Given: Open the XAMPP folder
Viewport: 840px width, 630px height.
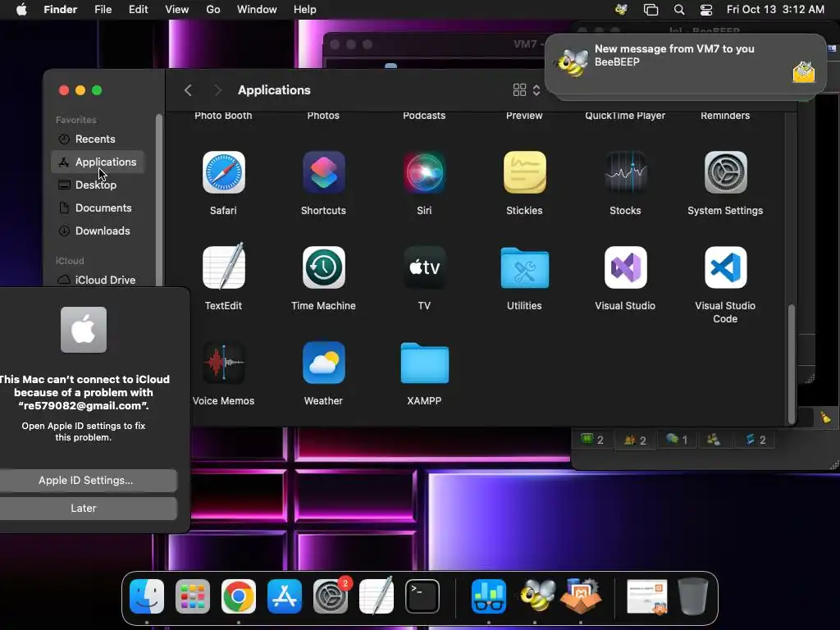Looking at the screenshot, I should pyautogui.click(x=424, y=363).
